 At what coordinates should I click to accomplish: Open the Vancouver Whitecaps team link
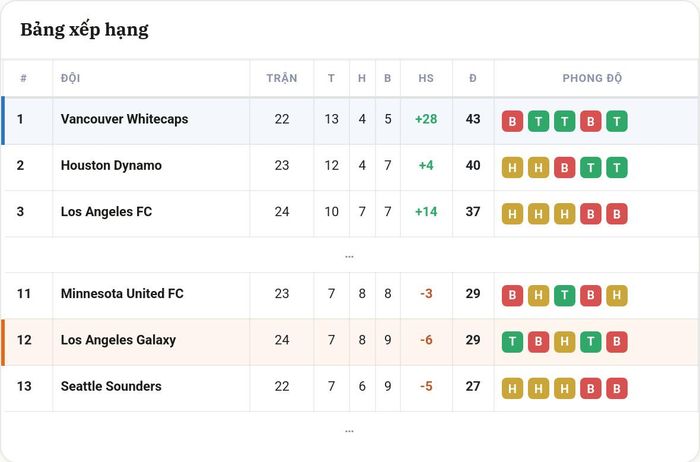click(125, 119)
